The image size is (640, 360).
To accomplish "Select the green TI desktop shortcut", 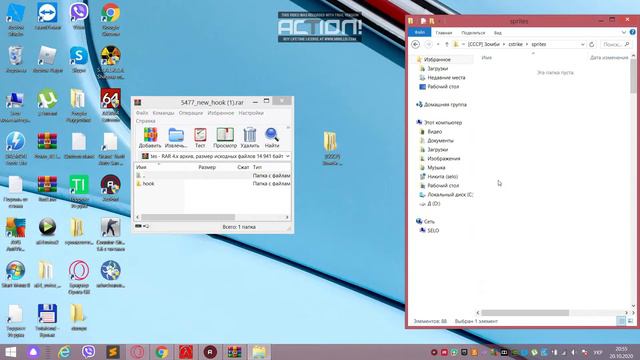I will coord(79,191).
